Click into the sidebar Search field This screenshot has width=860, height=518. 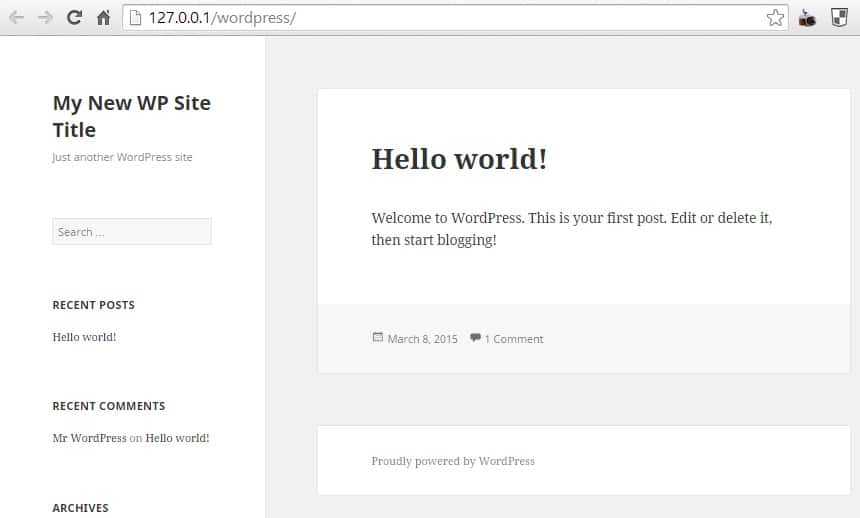click(132, 232)
